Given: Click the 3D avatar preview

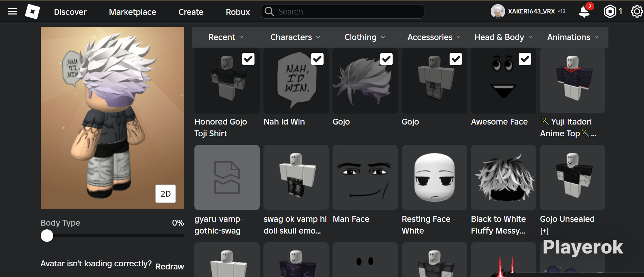Looking at the screenshot, I should click(112, 118).
